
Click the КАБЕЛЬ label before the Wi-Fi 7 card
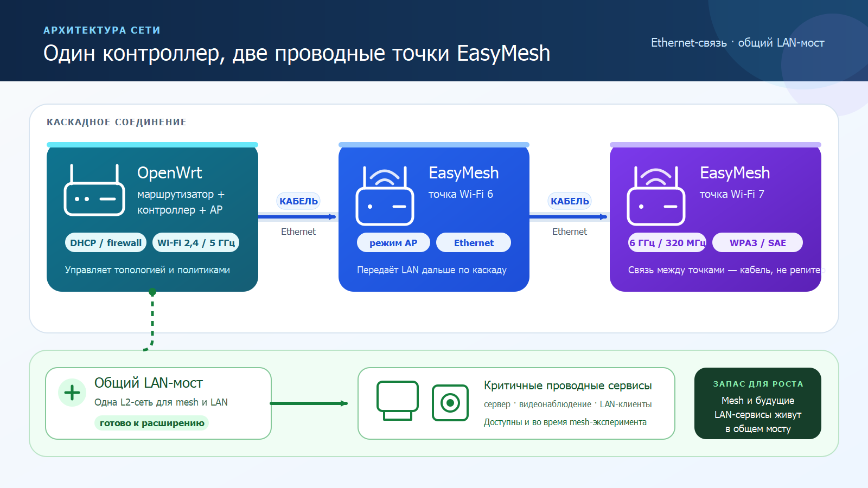point(570,201)
